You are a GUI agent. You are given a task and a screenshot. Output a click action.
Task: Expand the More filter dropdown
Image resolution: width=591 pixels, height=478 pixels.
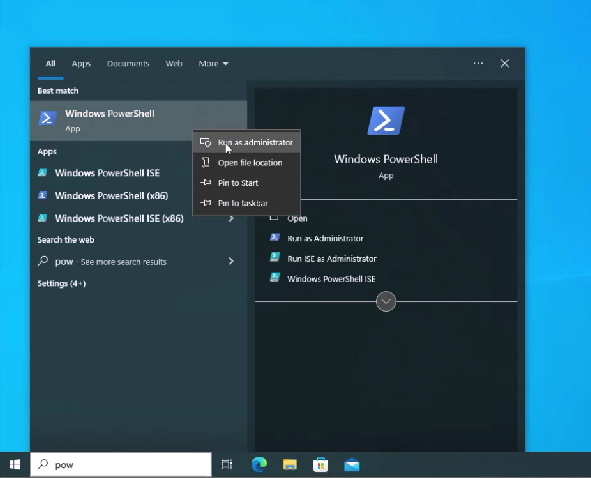coord(213,64)
